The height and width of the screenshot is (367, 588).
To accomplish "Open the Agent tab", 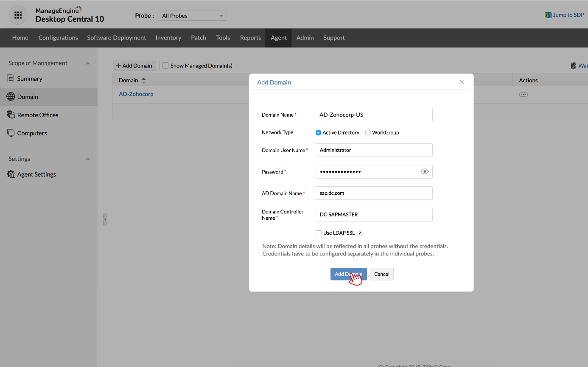I will click(279, 38).
